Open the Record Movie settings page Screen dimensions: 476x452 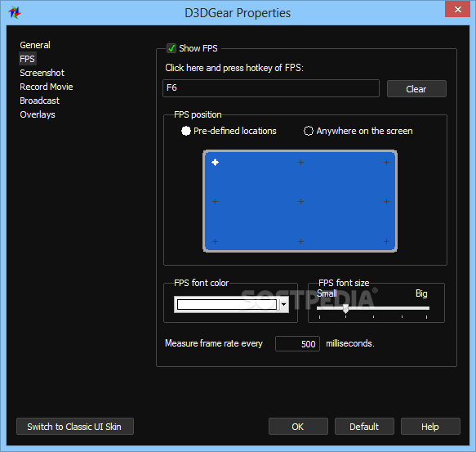(47, 87)
